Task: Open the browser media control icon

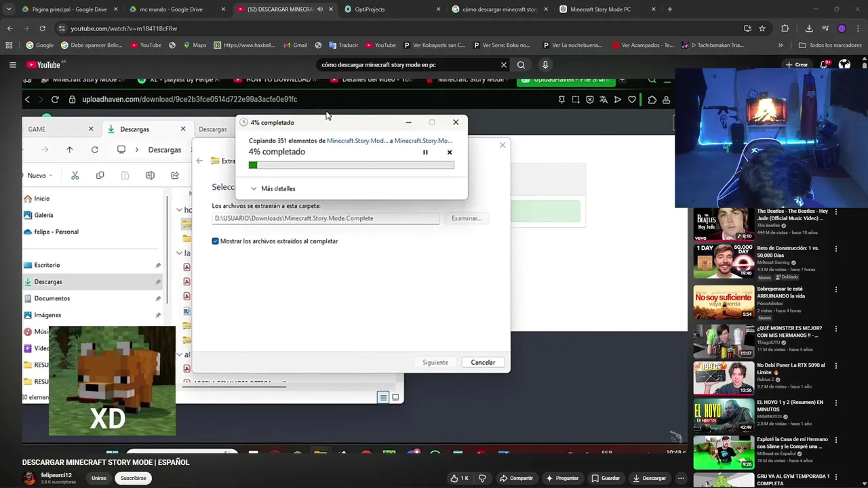Action: coord(825,28)
